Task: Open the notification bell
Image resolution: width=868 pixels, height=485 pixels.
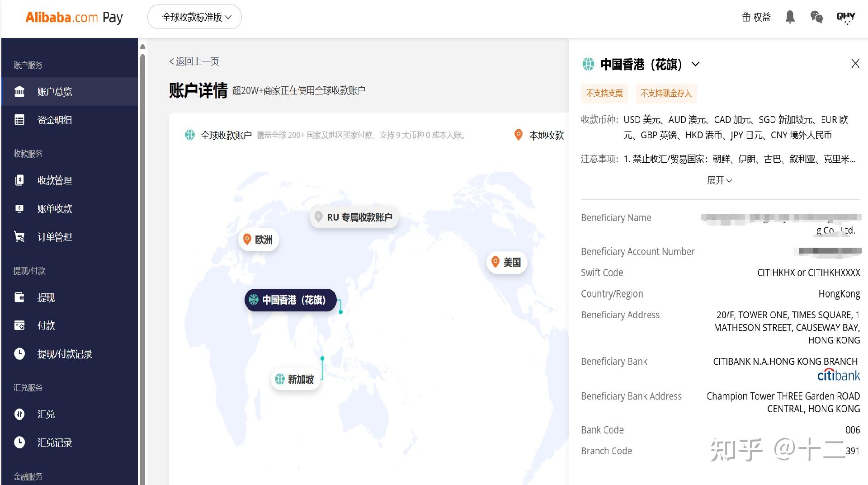Action: point(790,17)
